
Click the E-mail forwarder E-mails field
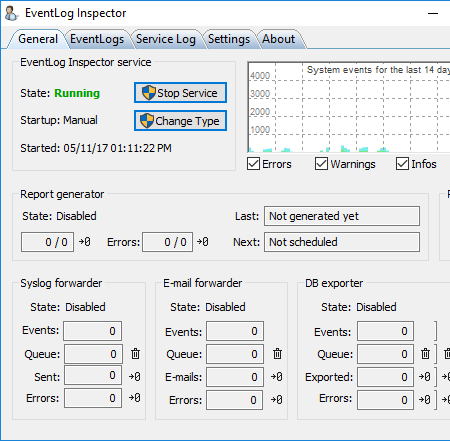tap(235, 377)
